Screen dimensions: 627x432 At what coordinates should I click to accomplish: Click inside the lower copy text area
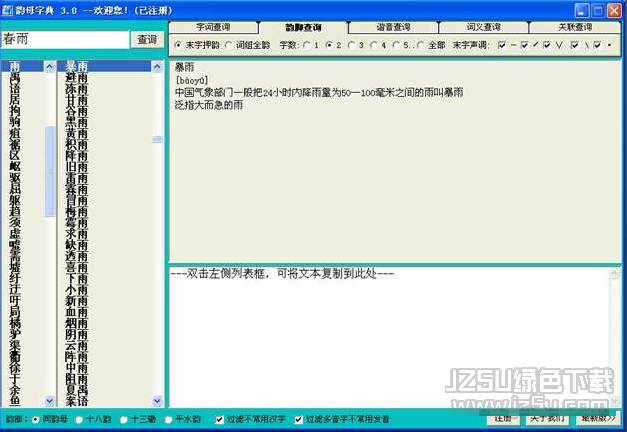tap(389, 337)
